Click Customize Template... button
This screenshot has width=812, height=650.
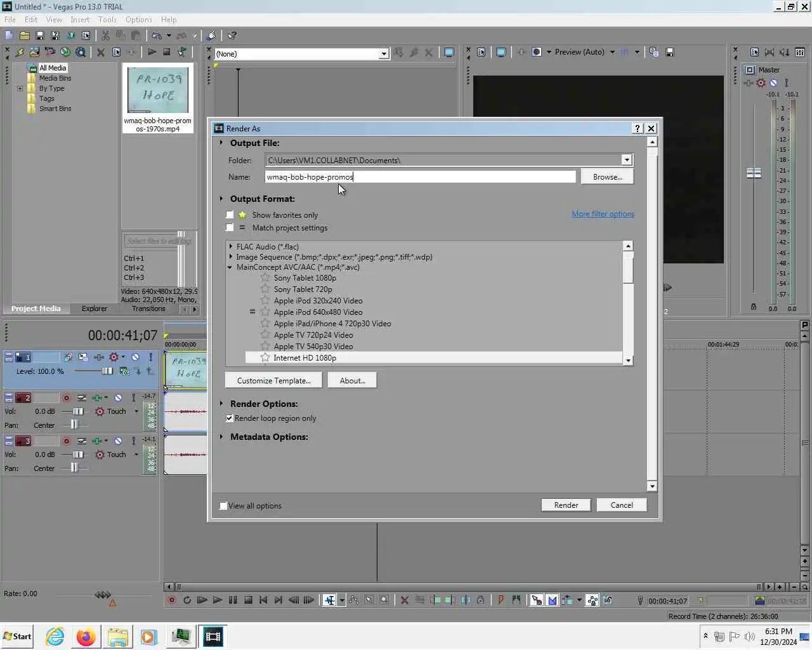[x=273, y=381]
